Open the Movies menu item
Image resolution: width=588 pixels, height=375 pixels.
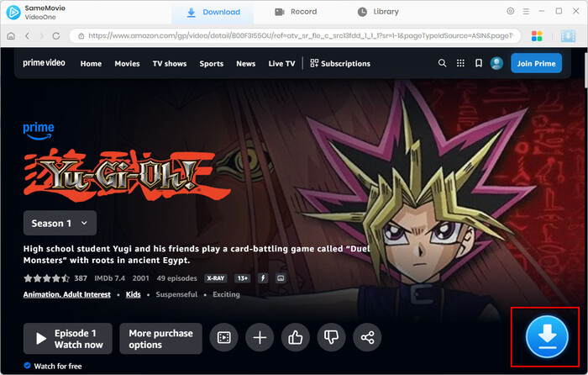click(x=127, y=63)
